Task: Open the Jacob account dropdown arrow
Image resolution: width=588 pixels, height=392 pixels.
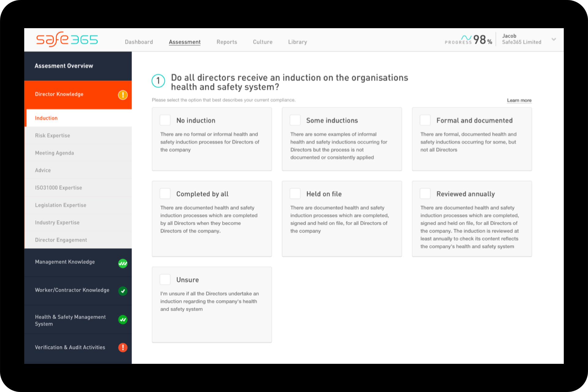Action: coord(554,39)
